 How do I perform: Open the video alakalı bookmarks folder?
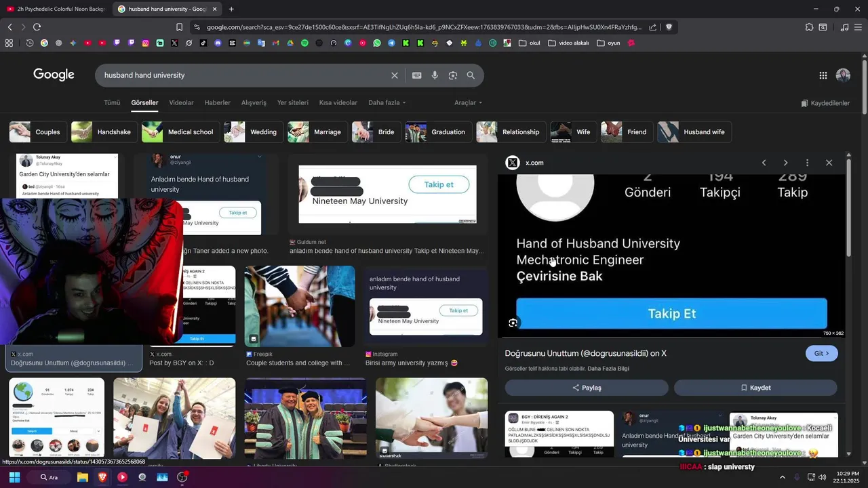click(x=568, y=43)
